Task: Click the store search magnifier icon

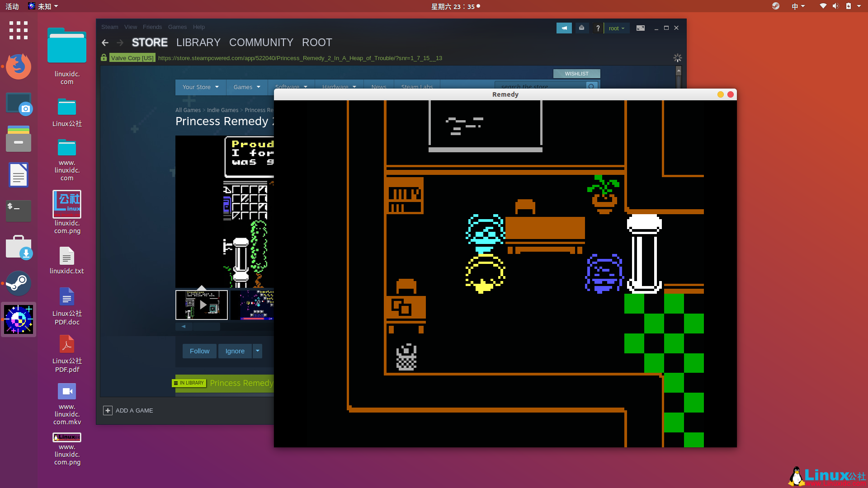Action: (x=591, y=86)
